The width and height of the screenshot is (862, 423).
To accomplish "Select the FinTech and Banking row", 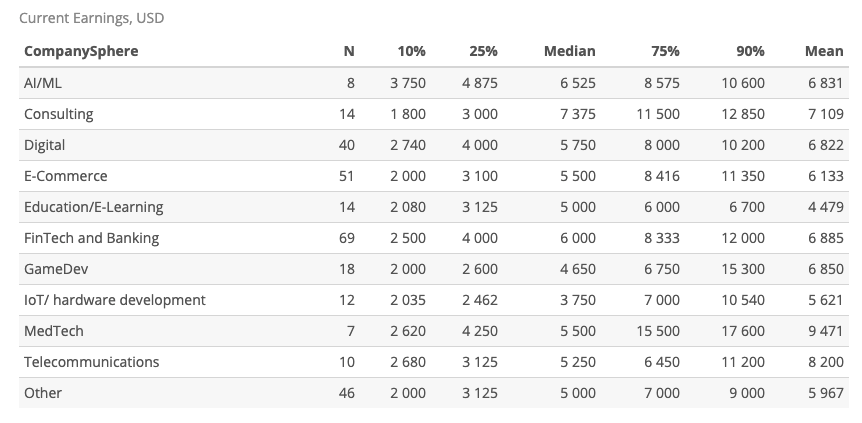I will [434, 238].
